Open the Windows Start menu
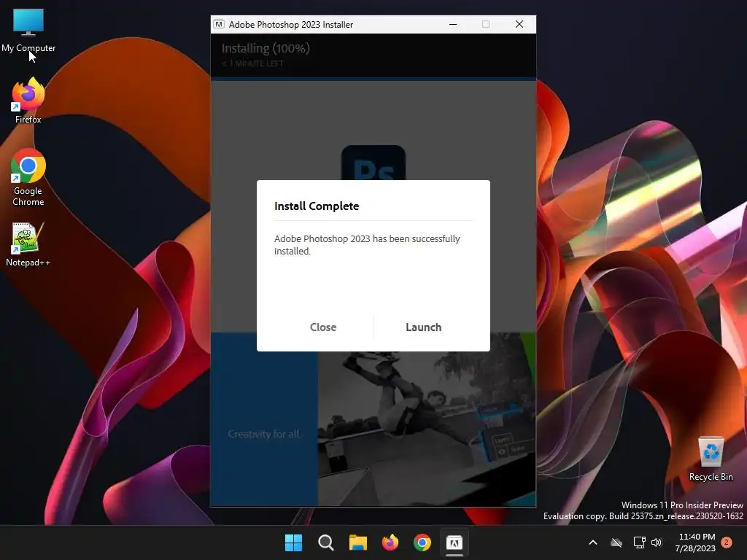Viewport: 747px width, 560px height. [x=293, y=542]
